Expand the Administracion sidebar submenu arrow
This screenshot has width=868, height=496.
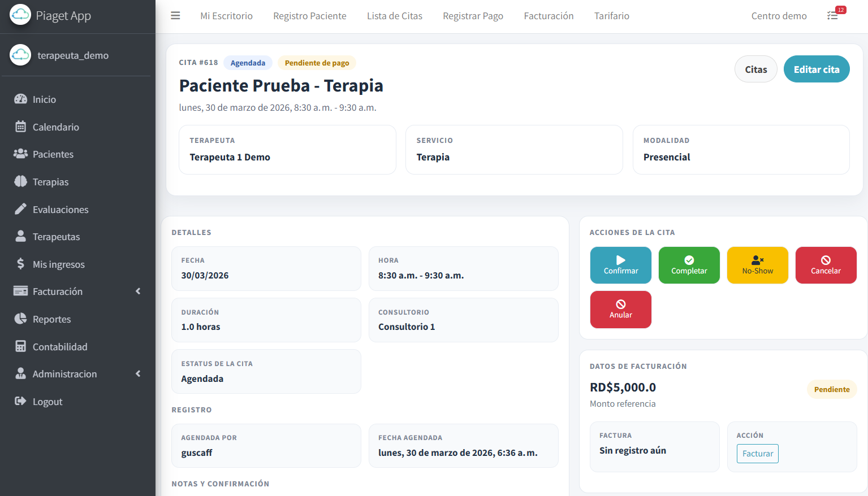(x=138, y=374)
